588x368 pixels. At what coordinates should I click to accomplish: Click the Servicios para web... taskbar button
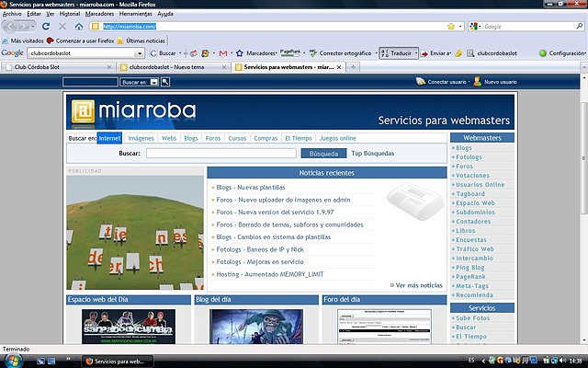(118, 362)
